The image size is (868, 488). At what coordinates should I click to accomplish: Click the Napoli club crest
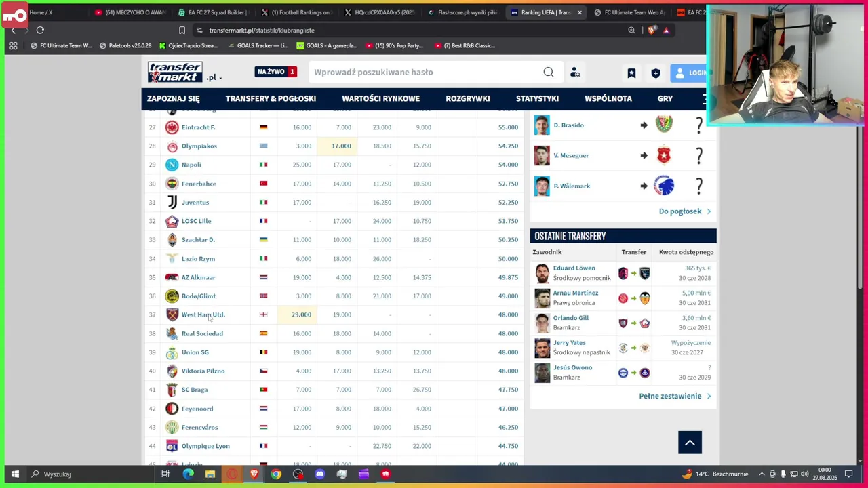(x=172, y=165)
